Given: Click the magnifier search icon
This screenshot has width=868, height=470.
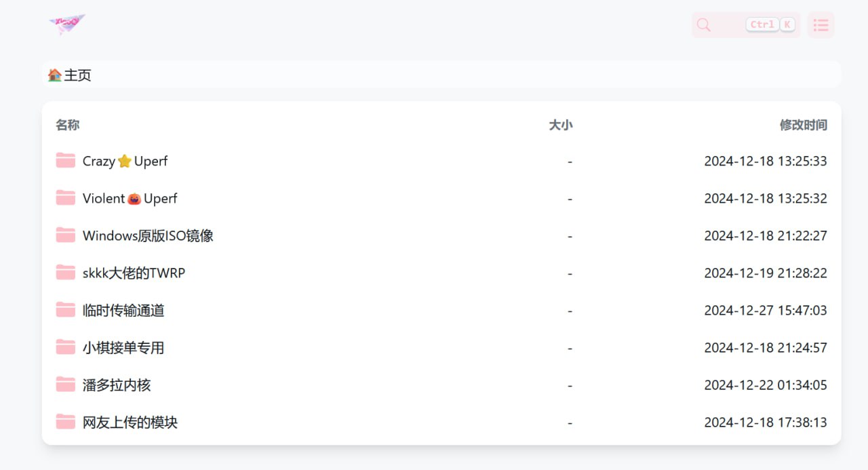Looking at the screenshot, I should click(704, 25).
